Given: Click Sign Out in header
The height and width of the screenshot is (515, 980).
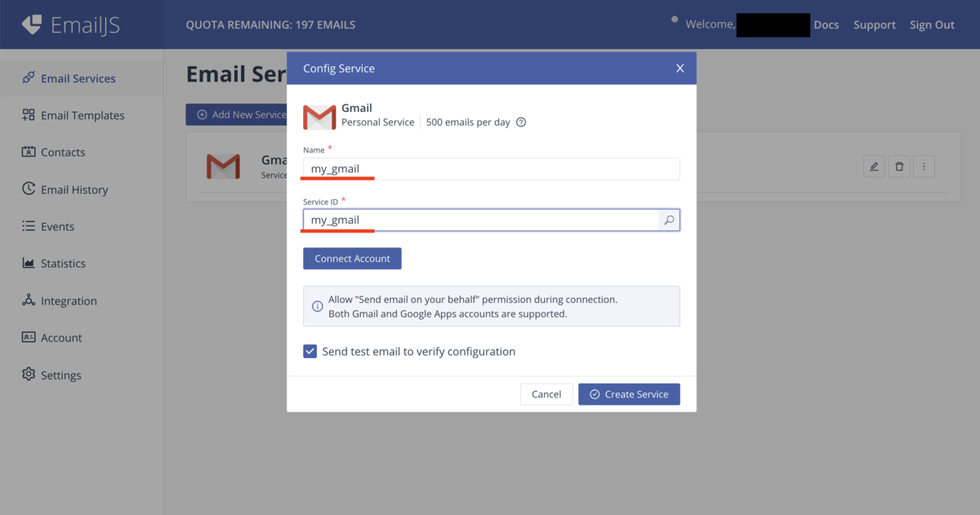Looking at the screenshot, I should (x=932, y=24).
